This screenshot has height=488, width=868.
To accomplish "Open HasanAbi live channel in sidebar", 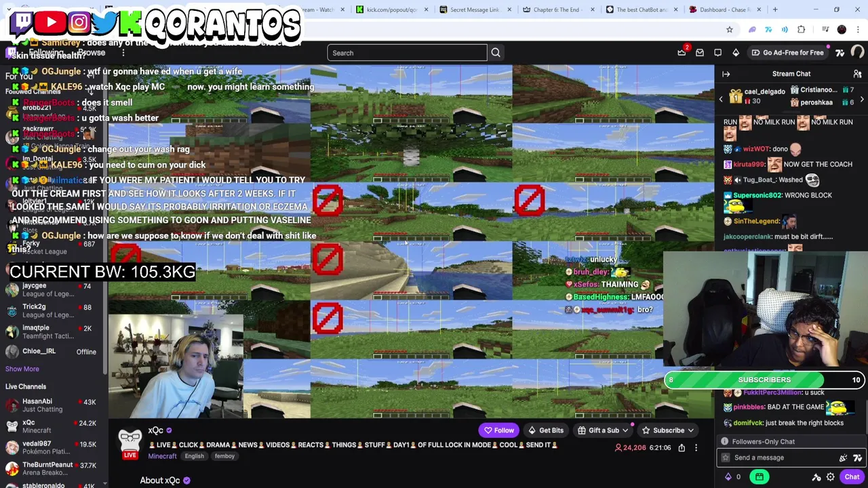I will pos(53,405).
